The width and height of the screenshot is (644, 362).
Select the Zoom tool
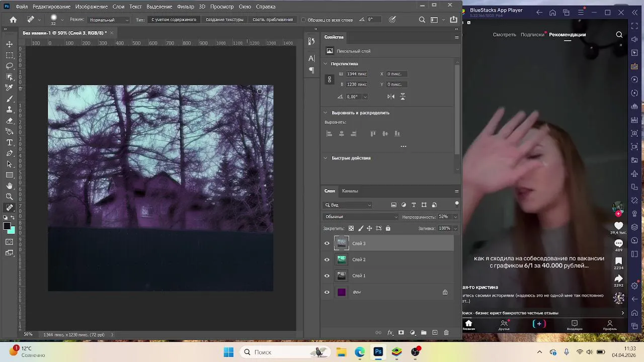click(x=10, y=197)
